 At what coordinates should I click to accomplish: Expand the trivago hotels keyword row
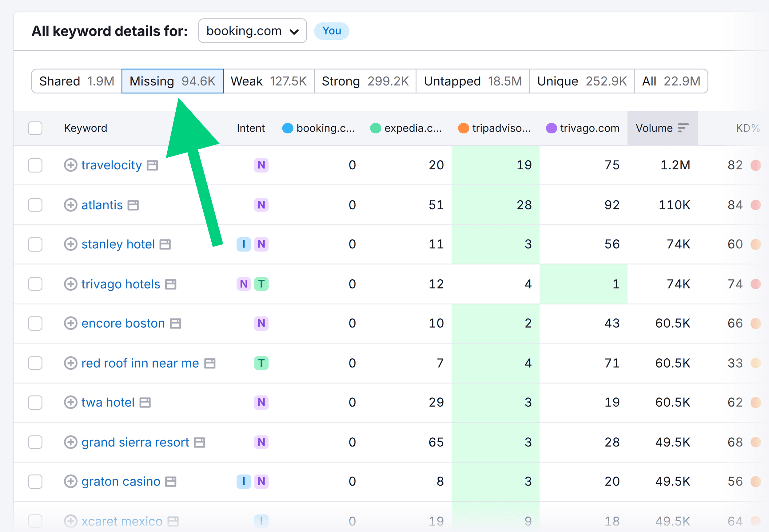click(x=70, y=284)
